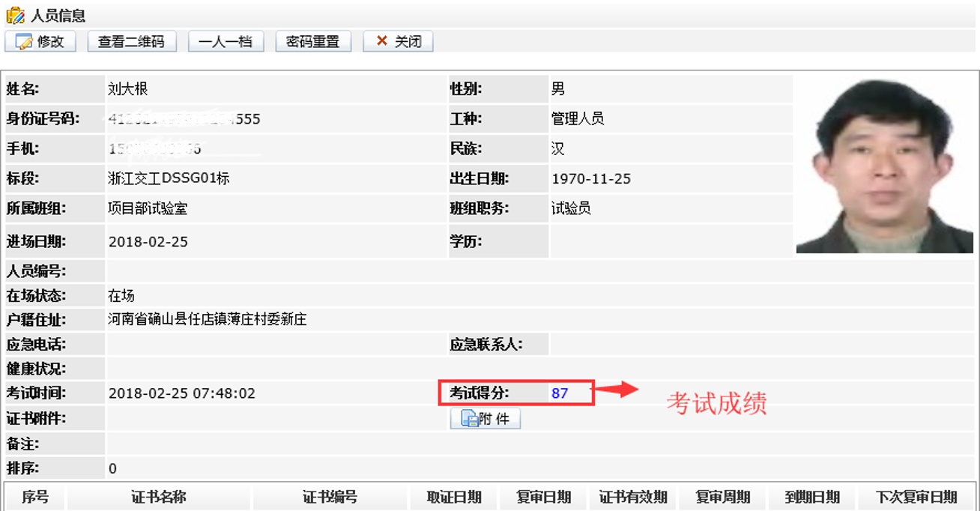Click the 证书名称 column header
980x511 pixels.
click(159, 497)
